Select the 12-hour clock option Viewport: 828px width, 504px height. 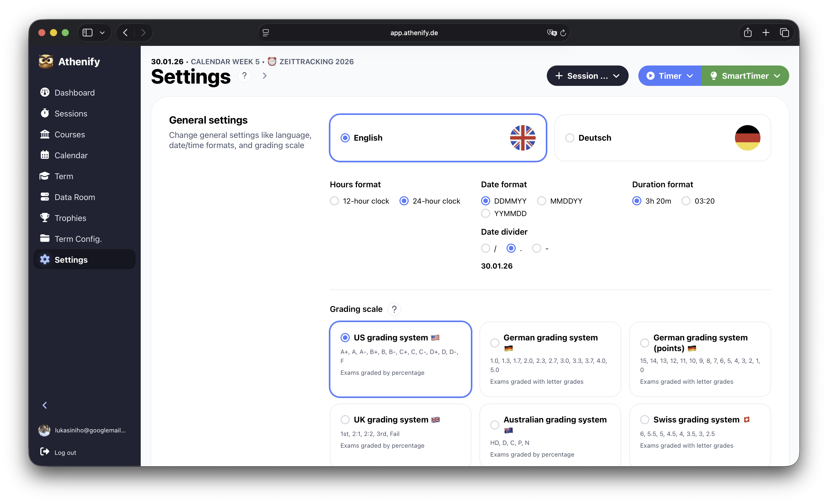pyautogui.click(x=334, y=201)
